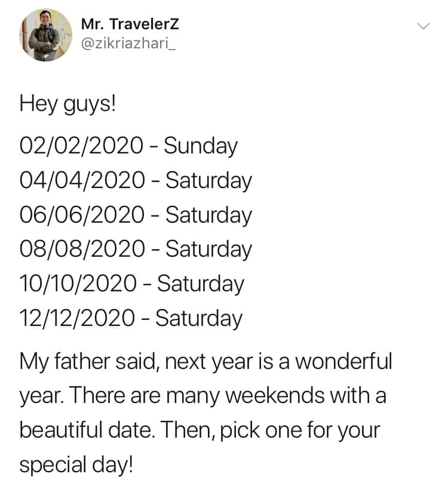
Task: Click the 'special day!' closing text
Action: point(76,465)
